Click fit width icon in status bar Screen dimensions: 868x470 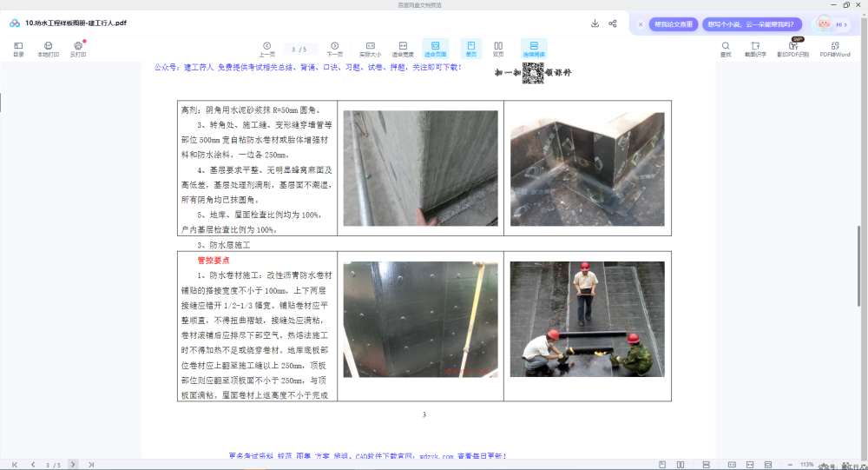click(x=750, y=465)
